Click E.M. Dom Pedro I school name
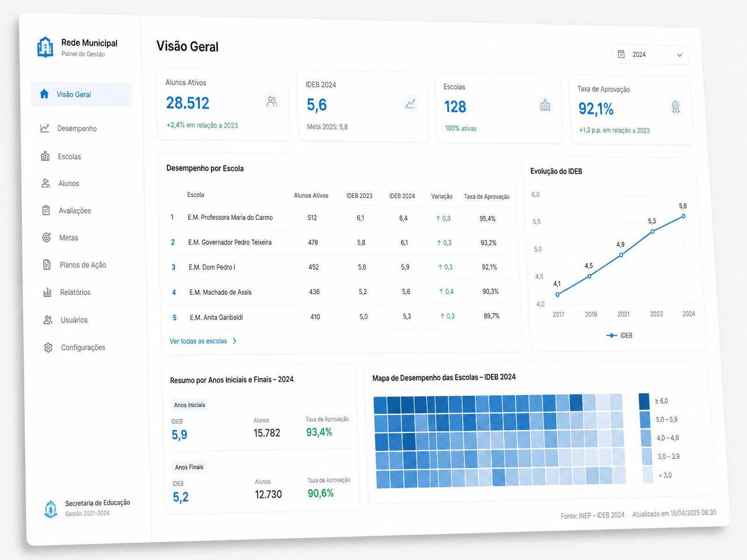 (212, 267)
